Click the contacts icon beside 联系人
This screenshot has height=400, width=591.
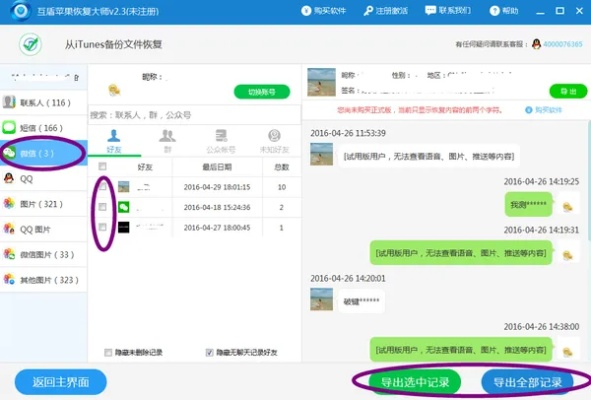pyautogui.click(x=9, y=102)
